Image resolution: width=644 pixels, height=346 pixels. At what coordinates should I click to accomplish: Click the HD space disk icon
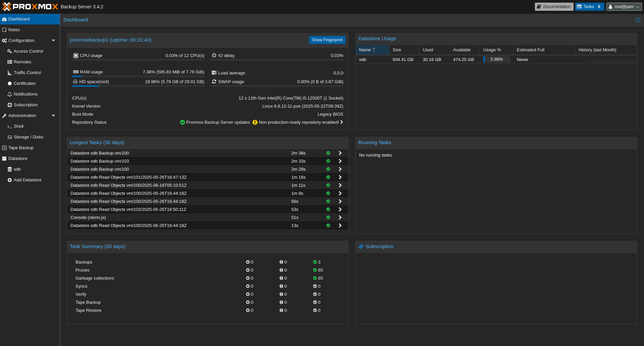click(x=75, y=81)
